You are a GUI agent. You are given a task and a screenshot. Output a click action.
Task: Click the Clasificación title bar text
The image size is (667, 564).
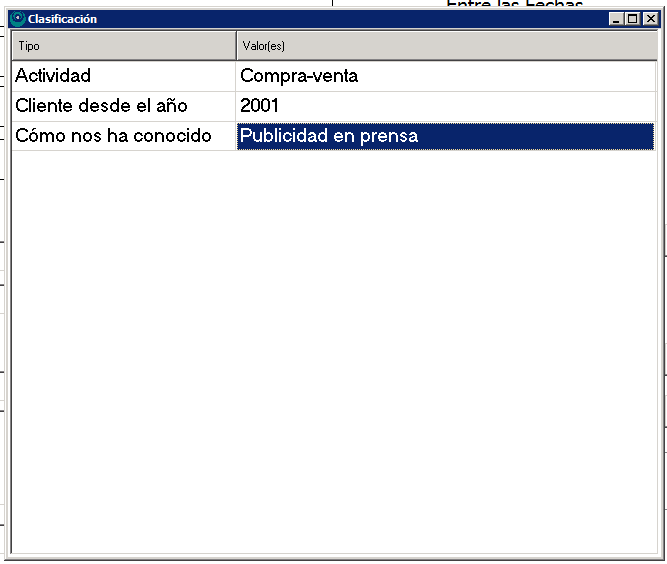[62, 19]
